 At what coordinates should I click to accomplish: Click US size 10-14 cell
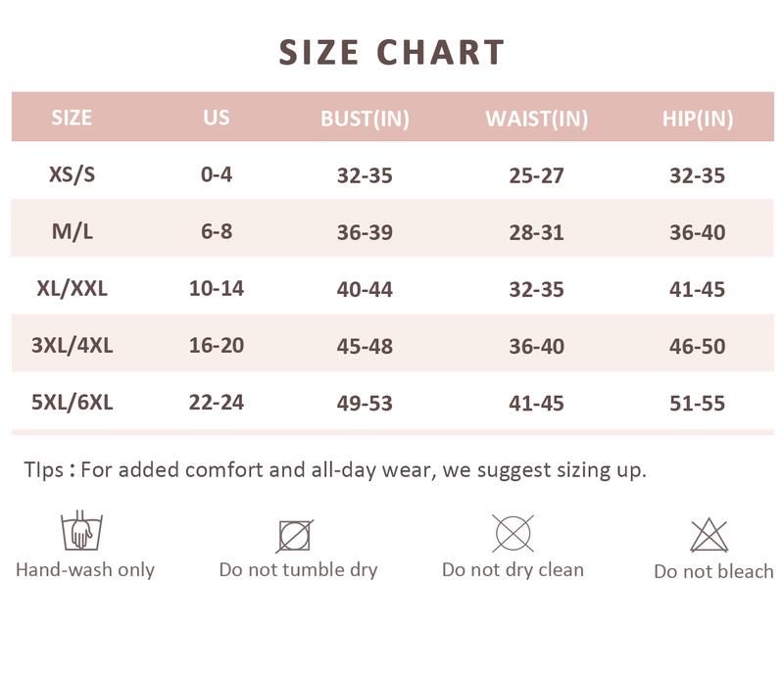(216, 289)
